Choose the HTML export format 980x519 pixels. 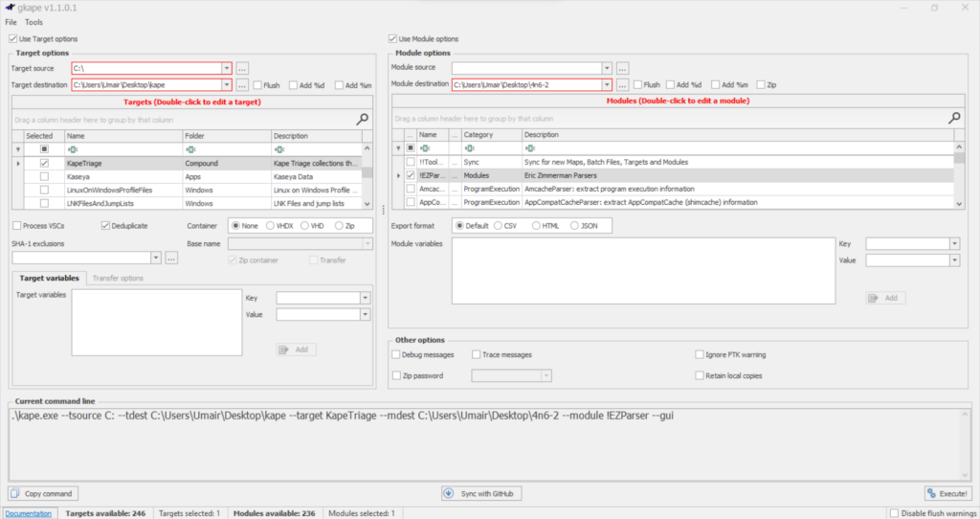click(536, 226)
